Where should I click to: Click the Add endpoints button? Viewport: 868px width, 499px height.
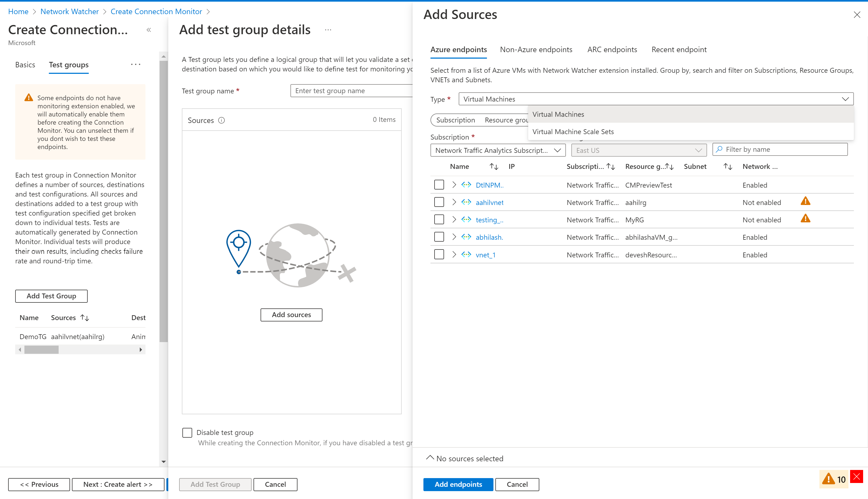pyautogui.click(x=458, y=484)
